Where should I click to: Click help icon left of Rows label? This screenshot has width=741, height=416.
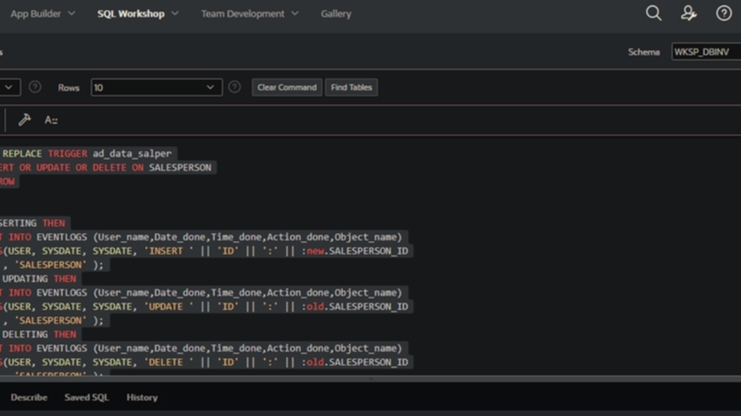click(35, 87)
